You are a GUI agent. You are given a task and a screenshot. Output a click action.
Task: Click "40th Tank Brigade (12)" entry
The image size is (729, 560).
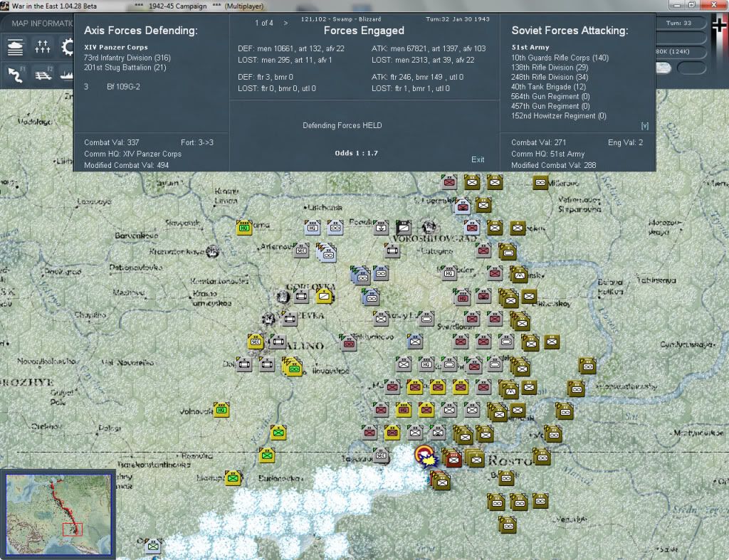pos(548,87)
